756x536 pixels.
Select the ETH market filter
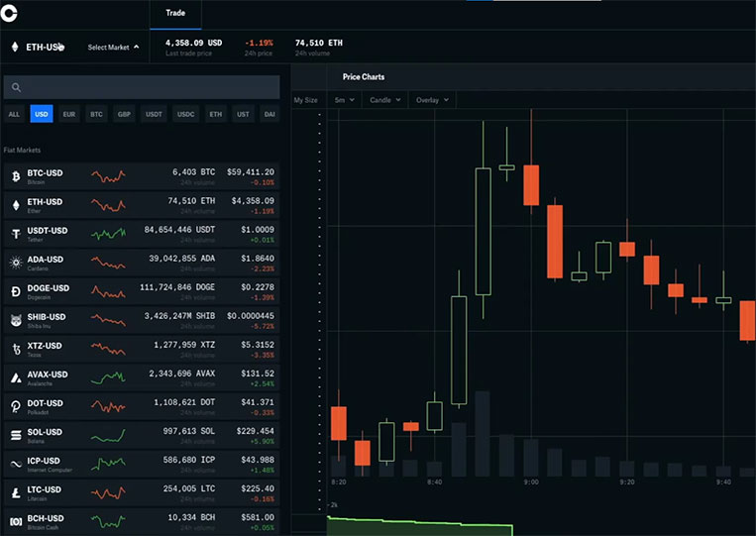(216, 114)
